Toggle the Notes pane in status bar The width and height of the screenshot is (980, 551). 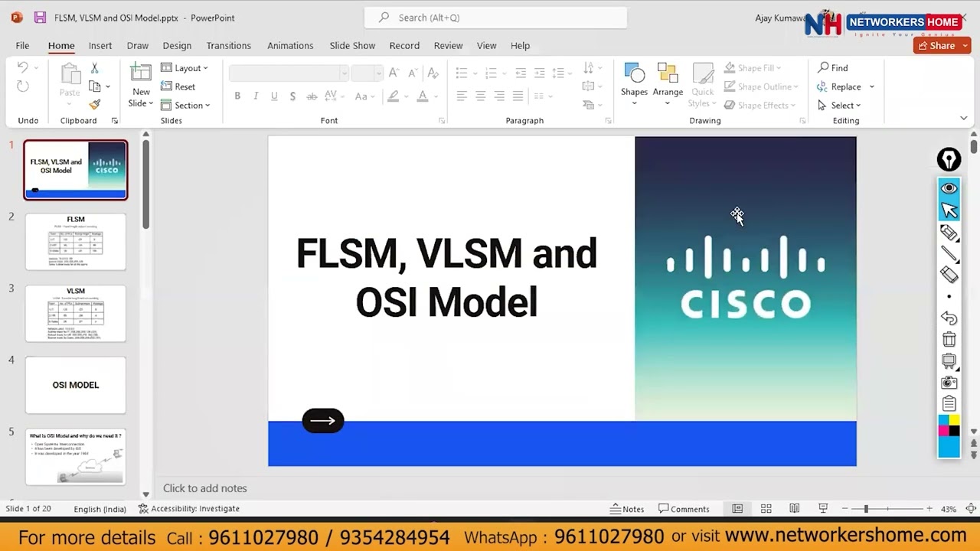(627, 509)
